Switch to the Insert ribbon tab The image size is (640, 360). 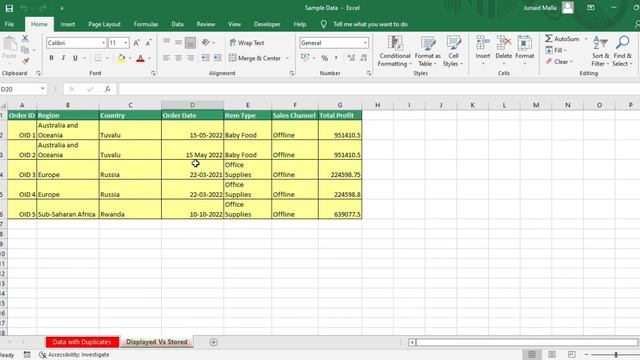point(68,24)
